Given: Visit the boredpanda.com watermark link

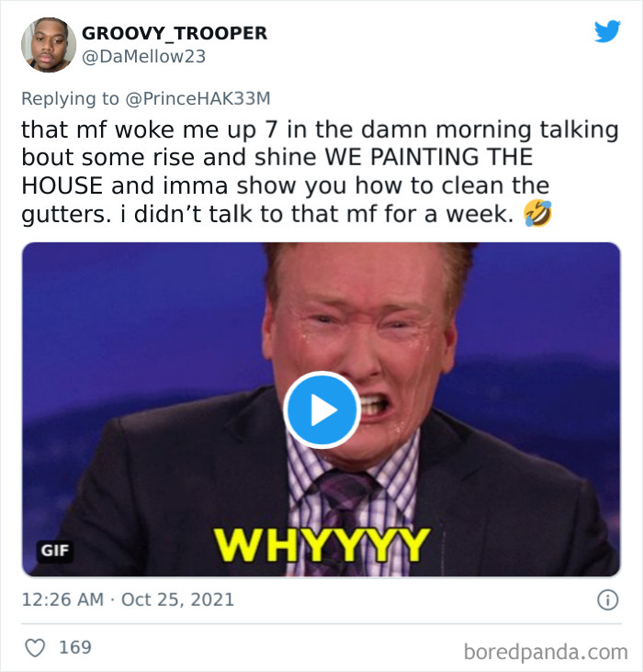Looking at the screenshot, I should click(546, 653).
